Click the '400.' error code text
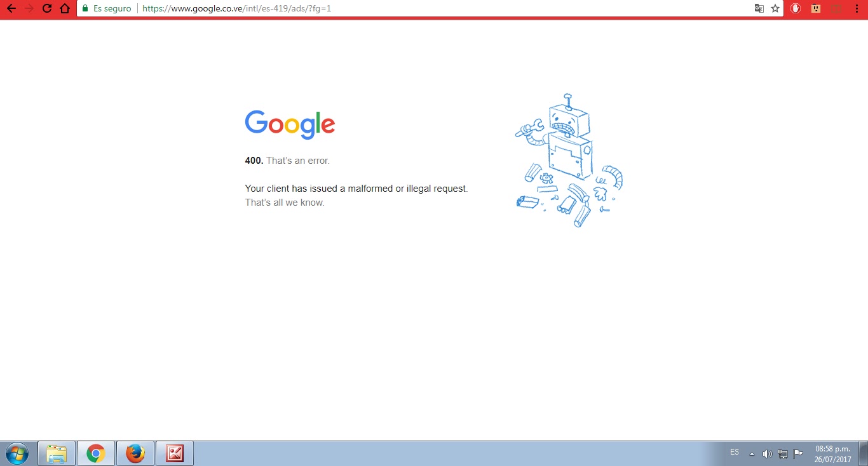Image resolution: width=868 pixels, height=466 pixels. [x=254, y=161]
